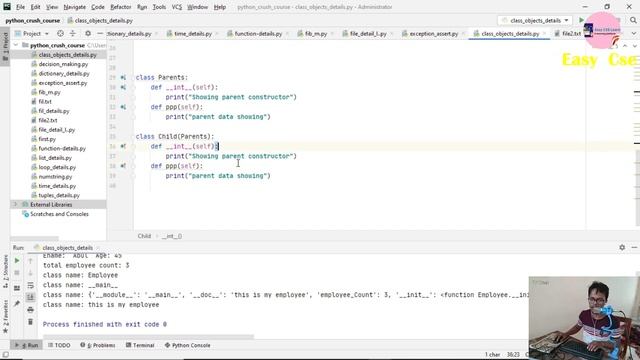The image size is (640, 360).
Task: Click the down-arrow icon in Run console
Action: point(30,273)
